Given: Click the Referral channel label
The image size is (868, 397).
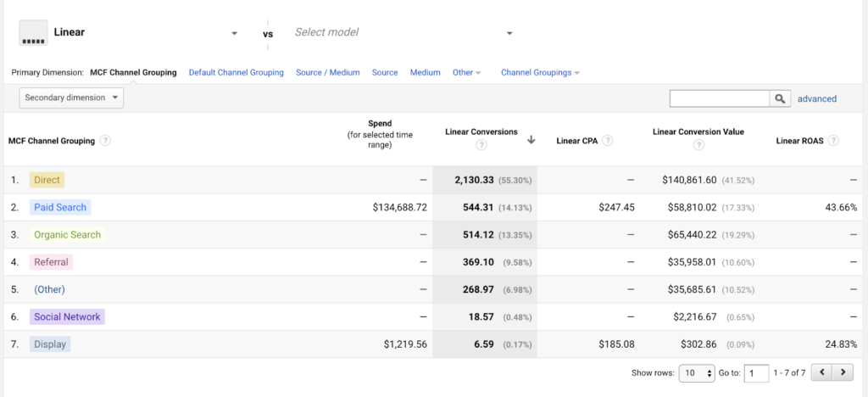Looking at the screenshot, I should [51, 262].
